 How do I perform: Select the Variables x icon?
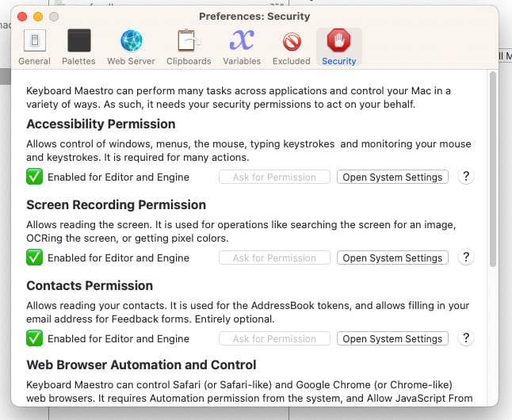[x=242, y=40]
